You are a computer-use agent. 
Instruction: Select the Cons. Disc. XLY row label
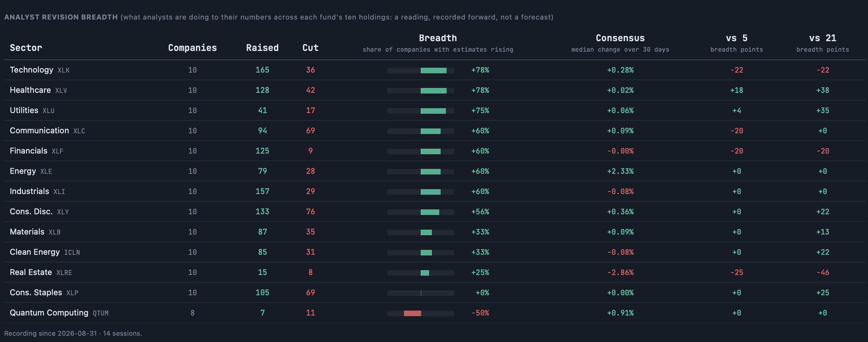click(39, 211)
